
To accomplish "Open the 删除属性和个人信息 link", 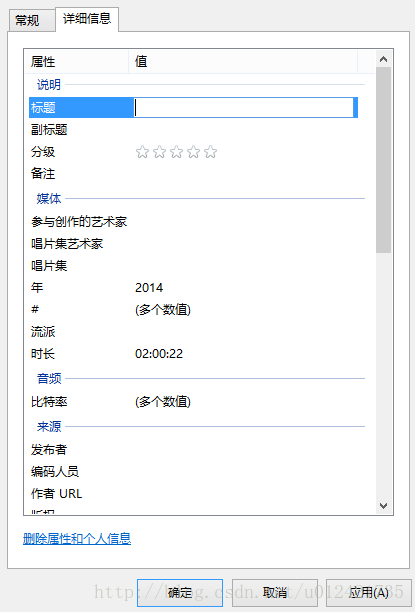I will pos(77,539).
